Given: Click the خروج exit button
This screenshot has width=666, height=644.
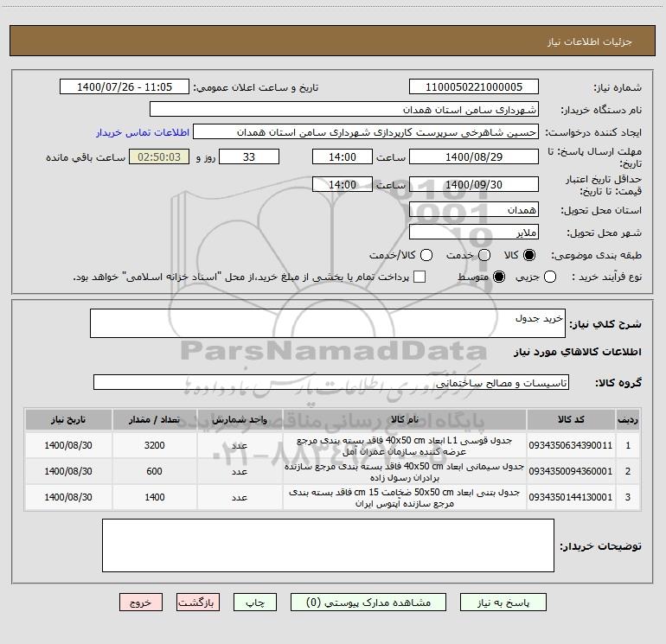Looking at the screenshot, I should pyautogui.click(x=141, y=603).
